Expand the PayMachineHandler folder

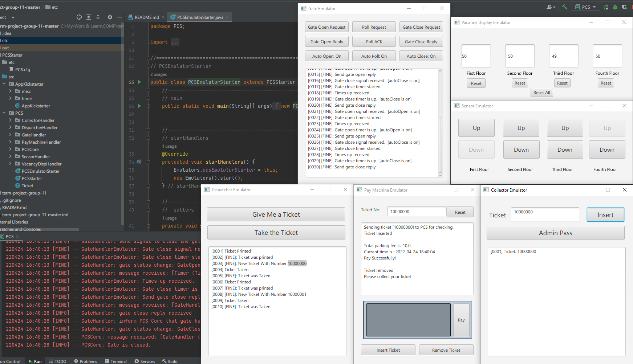[x=10, y=142]
